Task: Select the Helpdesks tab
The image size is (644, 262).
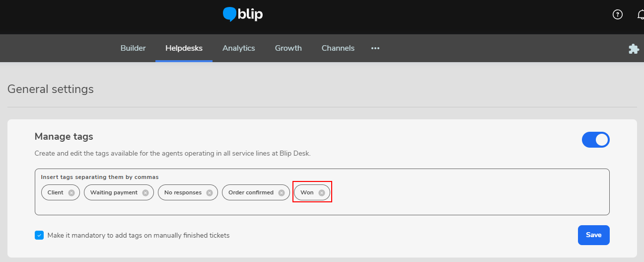Action: [184, 48]
